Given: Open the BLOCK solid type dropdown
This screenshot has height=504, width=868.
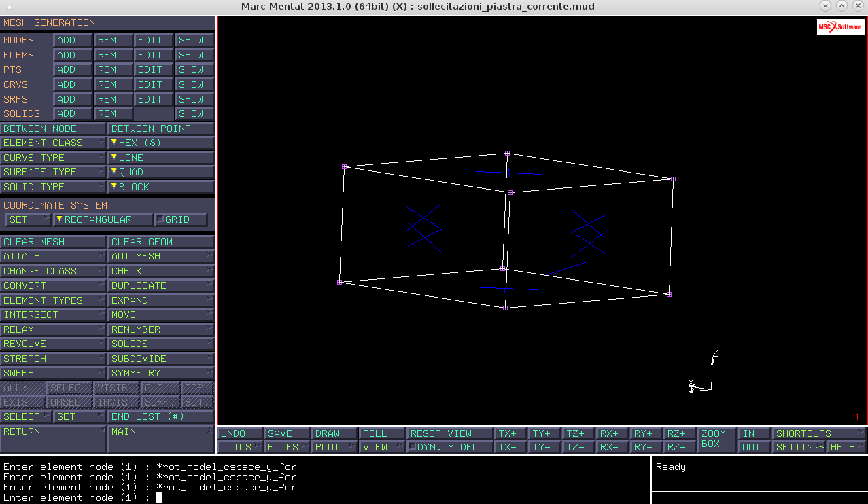Looking at the screenshot, I should (x=161, y=187).
